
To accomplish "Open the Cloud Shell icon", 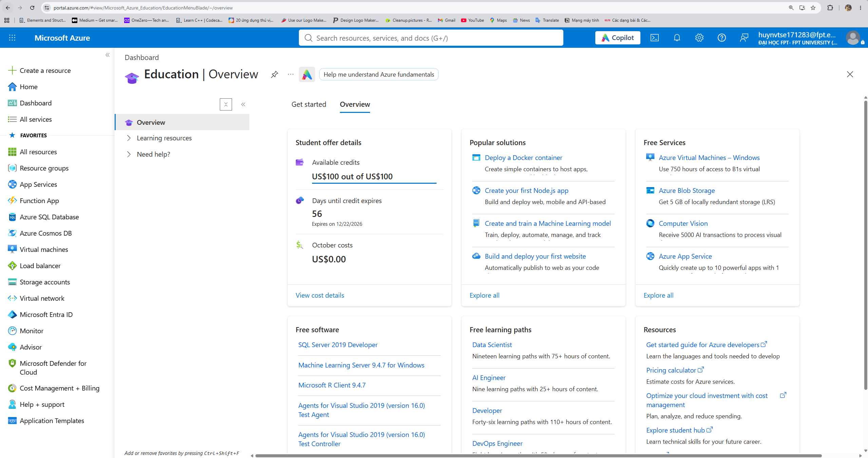I will pos(655,38).
